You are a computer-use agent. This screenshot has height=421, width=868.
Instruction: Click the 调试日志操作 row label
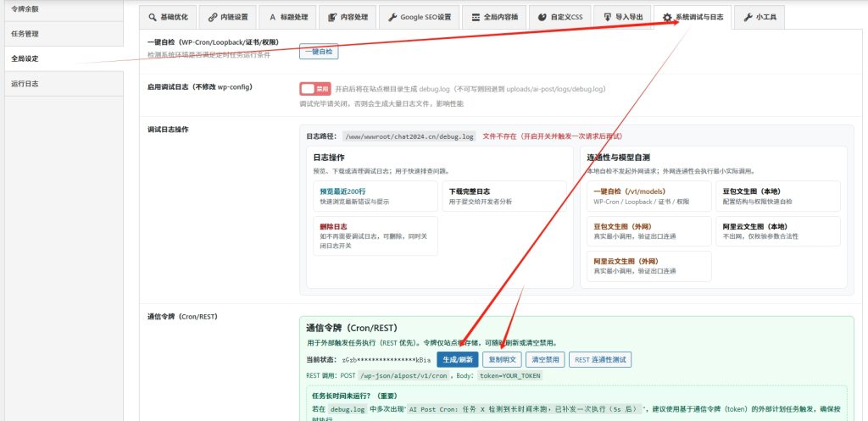(x=168, y=129)
